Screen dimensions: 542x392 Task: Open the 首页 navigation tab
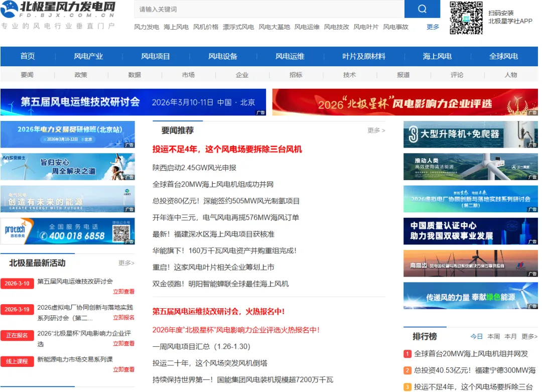[x=27, y=56]
